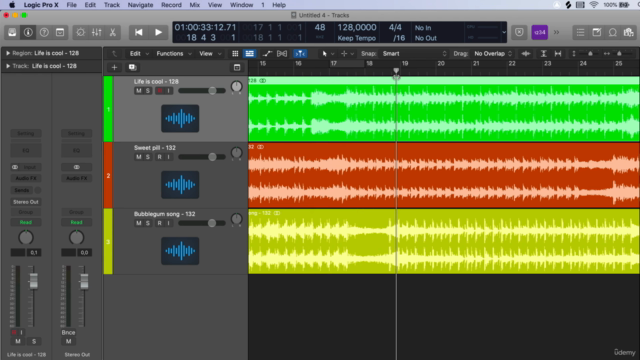Click the Bnce bounce button
Image resolution: width=640 pixels, height=360 pixels.
pos(69,332)
